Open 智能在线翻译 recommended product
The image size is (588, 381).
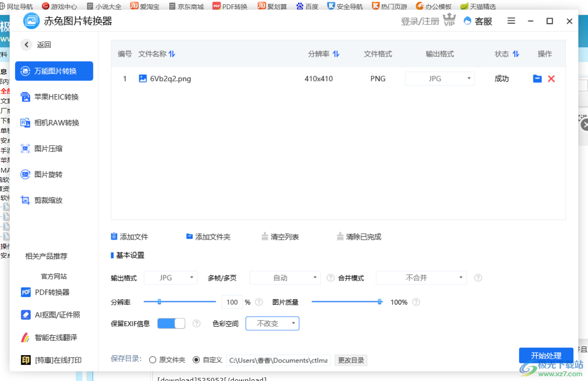click(49, 338)
